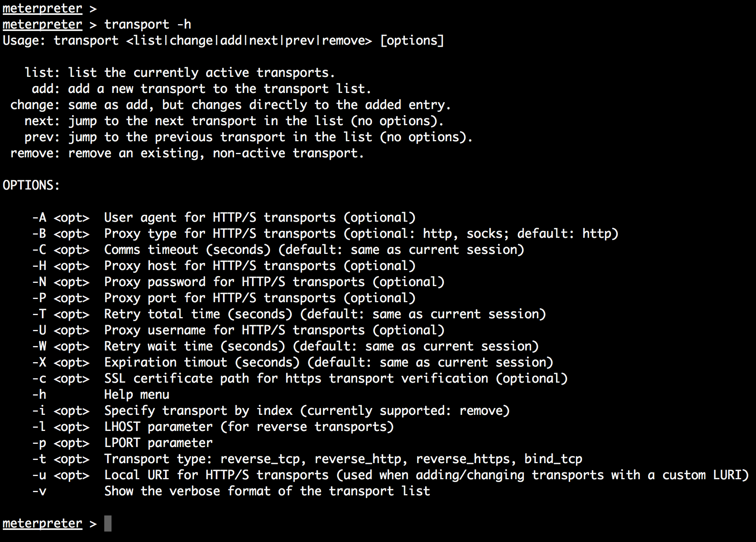Click the terminal cursor block at bottom prompt

tap(108, 523)
